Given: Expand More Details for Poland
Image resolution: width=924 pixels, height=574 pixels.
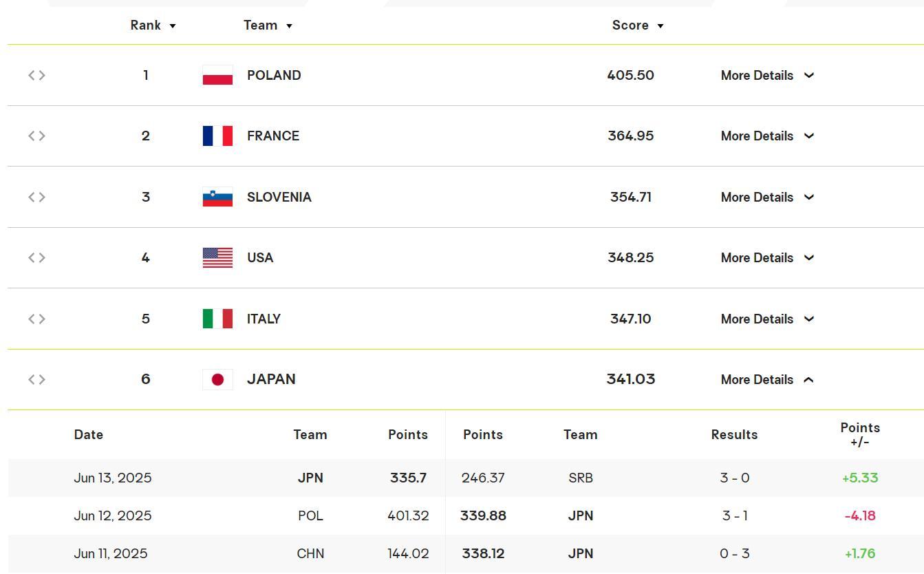Looking at the screenshot, I should pyautogui.click(x=767, y=76).
